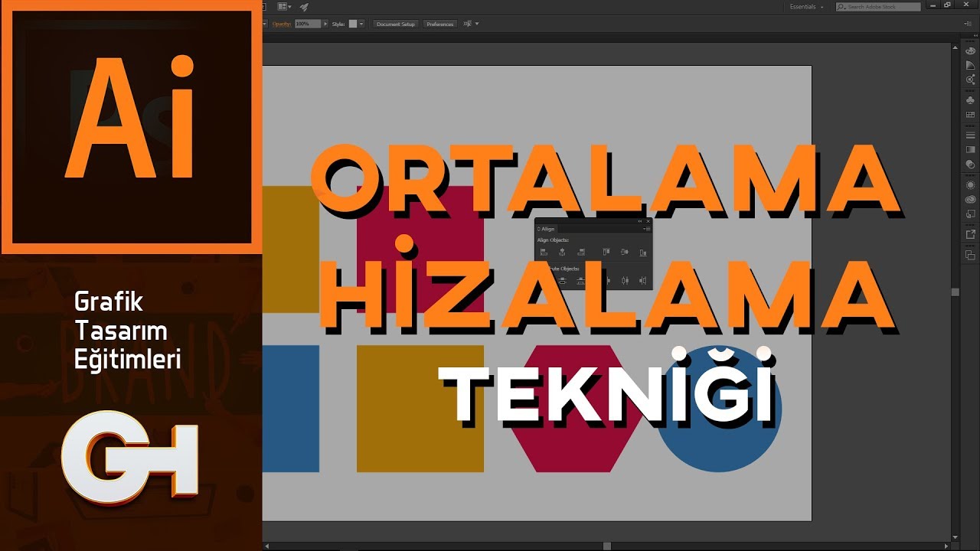Open the Essentials workspace switcher
980x551 pixels.
tap(807, 7)
